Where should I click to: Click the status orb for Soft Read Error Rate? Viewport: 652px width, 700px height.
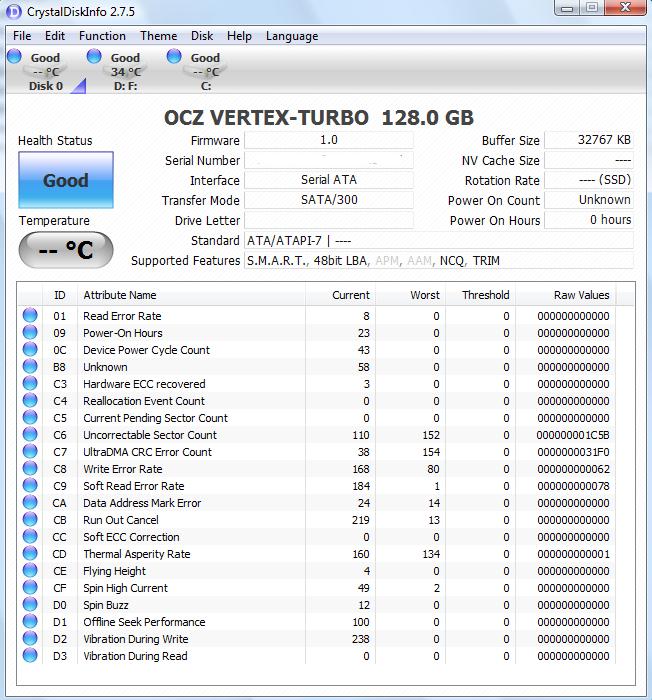click(x=30, y=485)
